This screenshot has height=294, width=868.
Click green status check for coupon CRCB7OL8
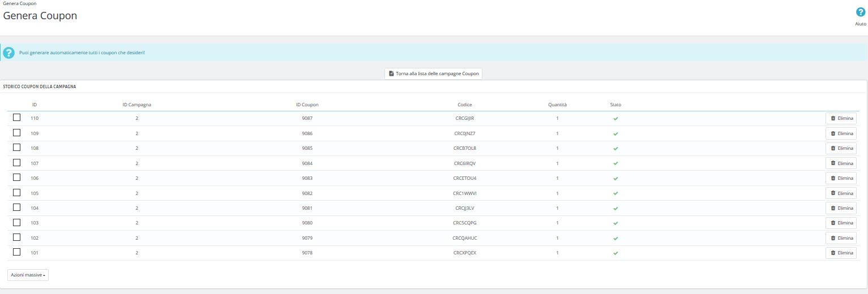click(615, 148)
